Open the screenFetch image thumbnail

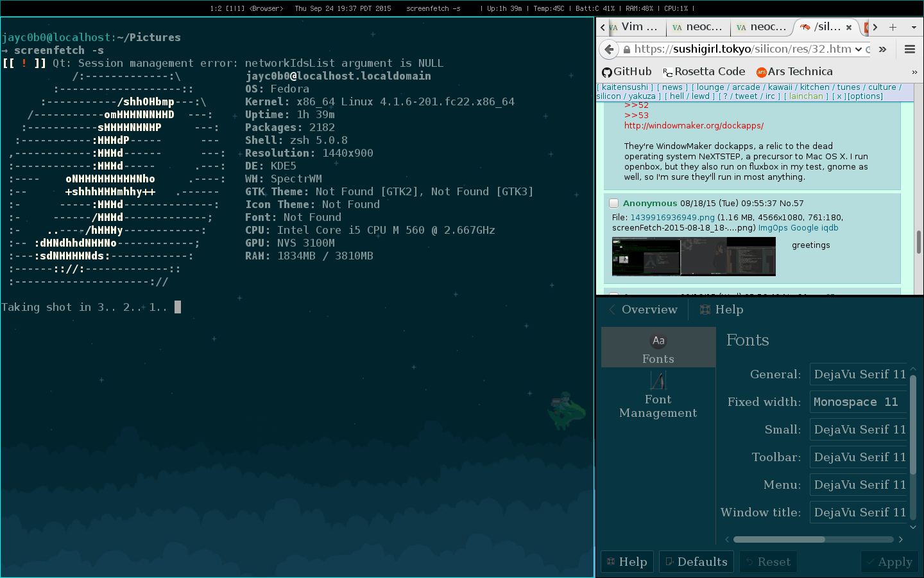click(x=694, y=256)
